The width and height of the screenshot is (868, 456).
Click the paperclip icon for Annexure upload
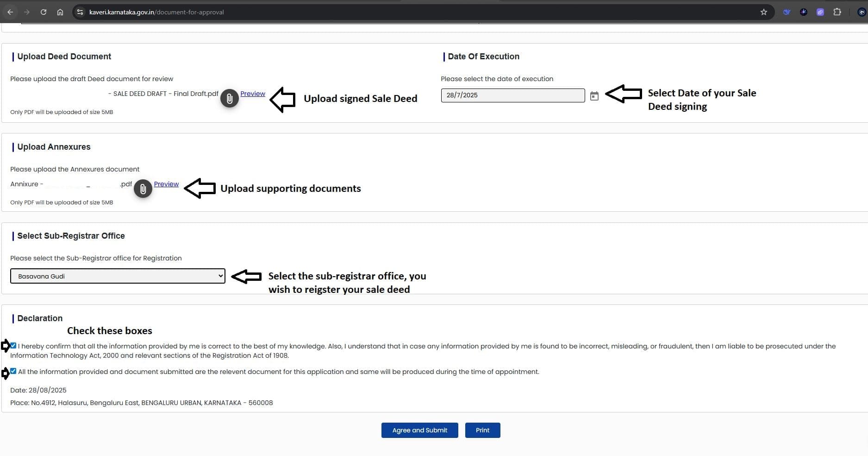[x=143, y=189]
